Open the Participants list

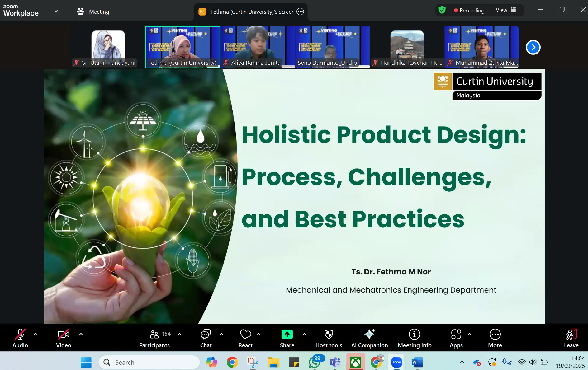(x=154, y=338)
